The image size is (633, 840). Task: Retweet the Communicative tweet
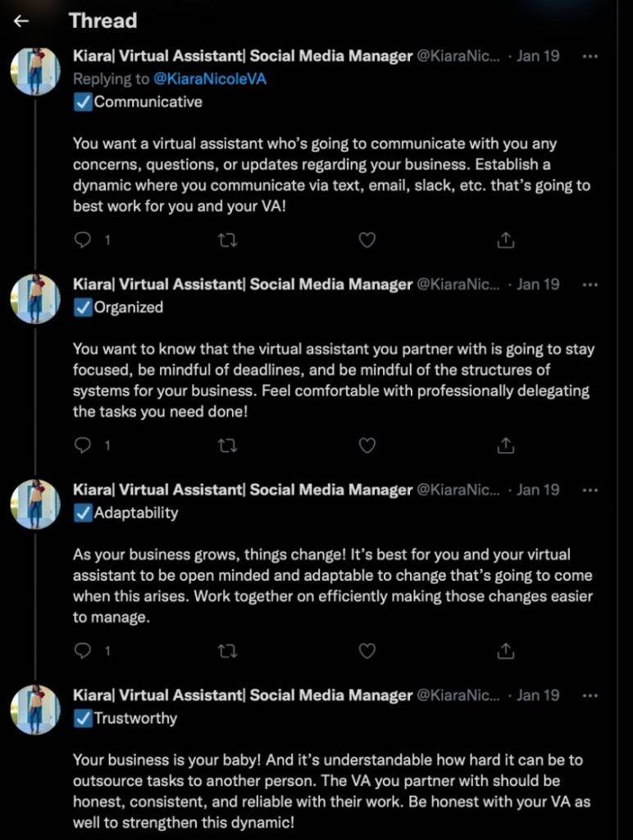pos(230,240)
